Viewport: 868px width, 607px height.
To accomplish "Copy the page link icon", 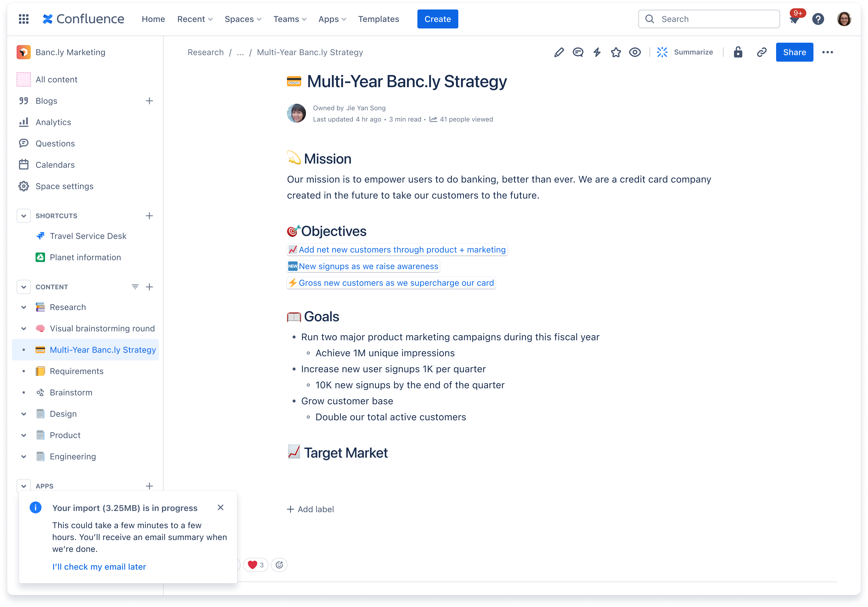I will coord(761,52).
